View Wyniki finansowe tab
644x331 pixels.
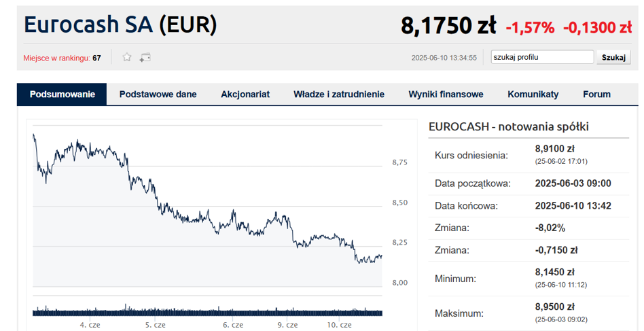point(446,94)
